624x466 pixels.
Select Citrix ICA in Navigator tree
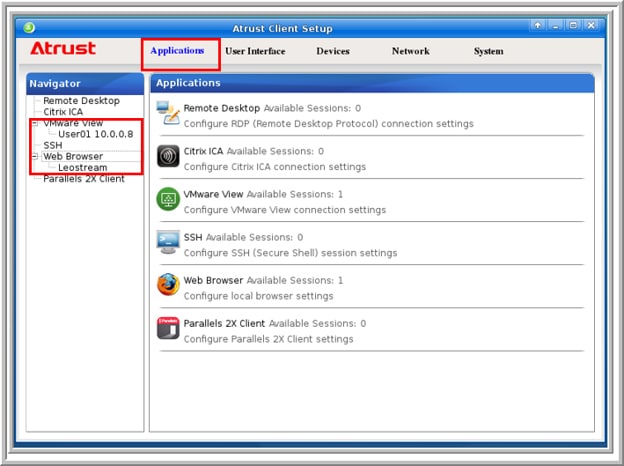pyautogui.click(x=63, y=112)
